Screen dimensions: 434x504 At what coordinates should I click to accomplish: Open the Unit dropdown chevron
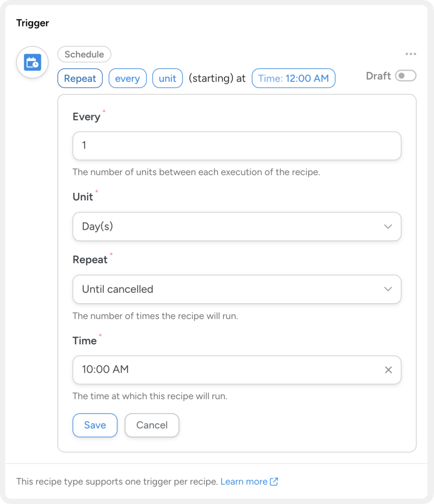point(388,226)
